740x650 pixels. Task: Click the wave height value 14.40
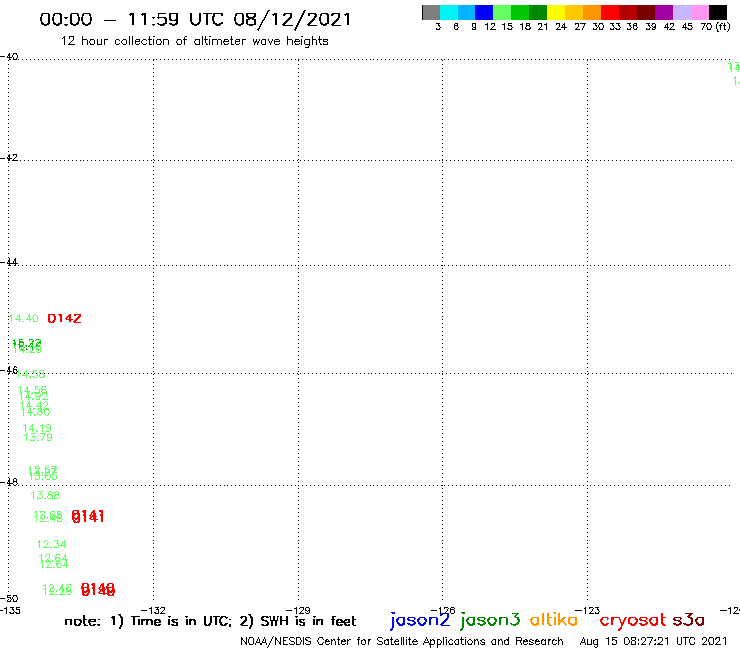tap(24, 319)
